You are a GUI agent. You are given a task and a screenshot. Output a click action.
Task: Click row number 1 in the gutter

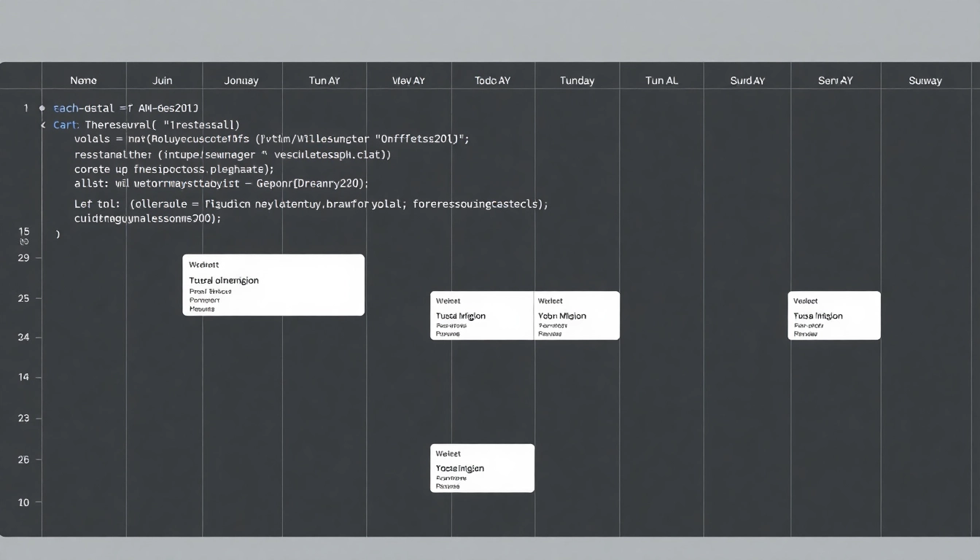pyautogui.click(x=26, y=108)
